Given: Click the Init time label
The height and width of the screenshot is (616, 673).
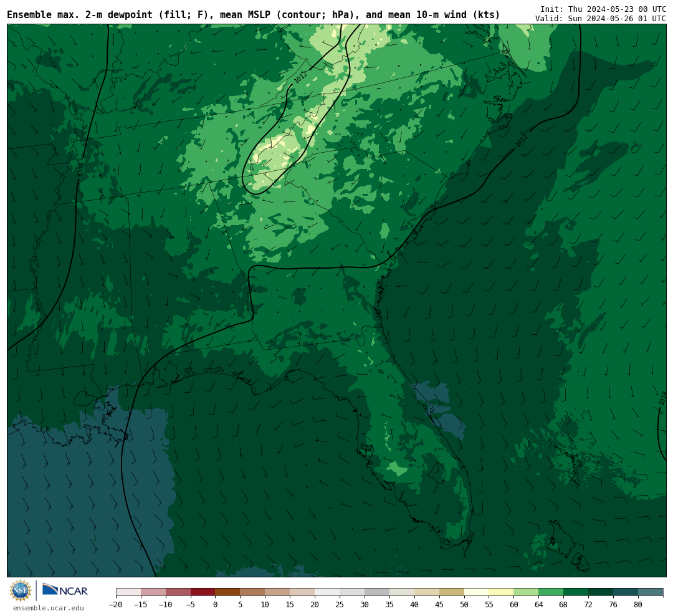Looking at the screenshot, I should pyautogui.click(x=603, y=9).
